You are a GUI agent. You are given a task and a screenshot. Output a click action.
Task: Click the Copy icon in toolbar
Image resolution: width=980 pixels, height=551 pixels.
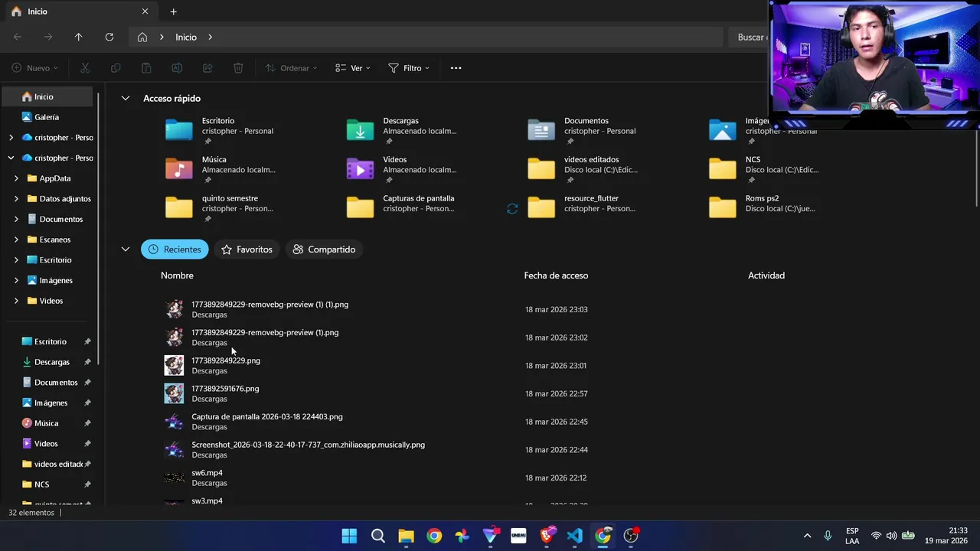[116, 68]
